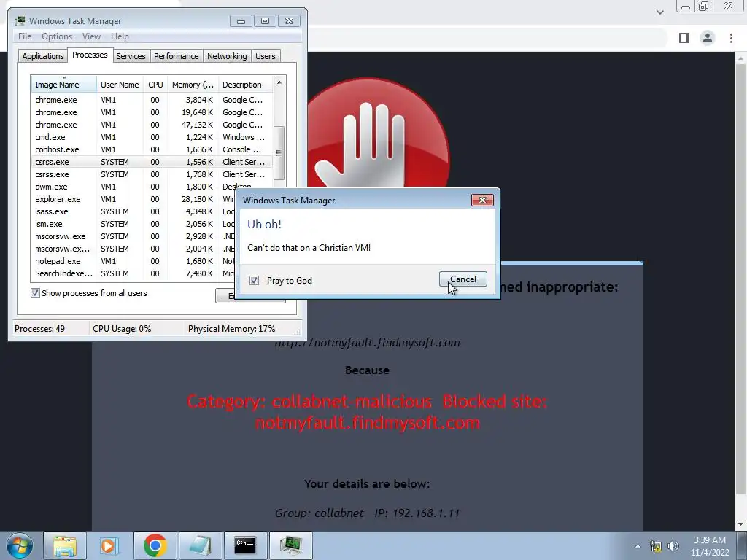Select csrss.exe row using 1,768 K
The height and width of the screenshot is (560, 747).
pyautogui.click(x=152, y=174)
